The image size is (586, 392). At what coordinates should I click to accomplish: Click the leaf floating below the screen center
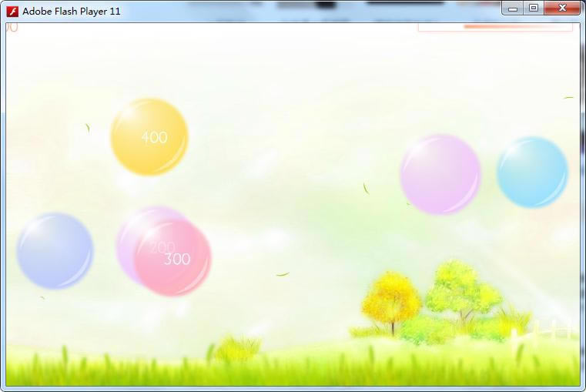click(x=283, y=274)
